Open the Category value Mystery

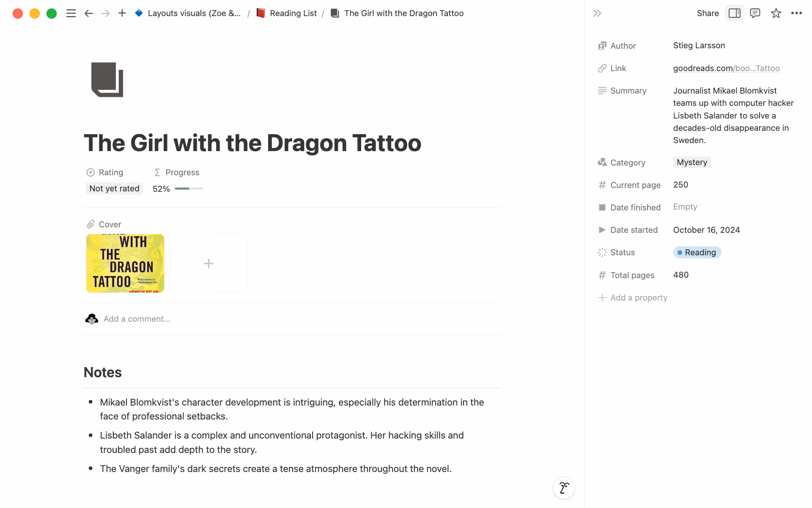(692, 162)
